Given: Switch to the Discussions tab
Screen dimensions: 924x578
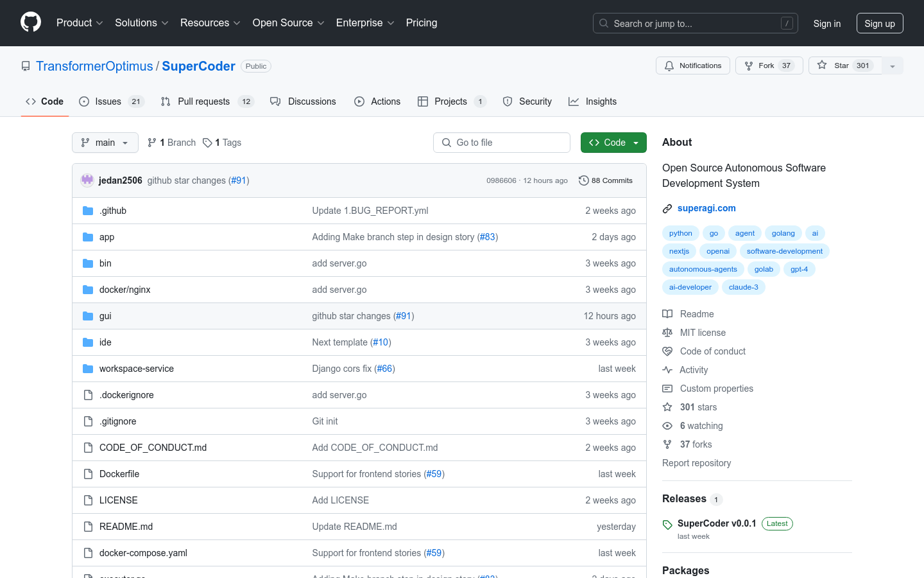Looking at the screenshot, I should point(303,101).
